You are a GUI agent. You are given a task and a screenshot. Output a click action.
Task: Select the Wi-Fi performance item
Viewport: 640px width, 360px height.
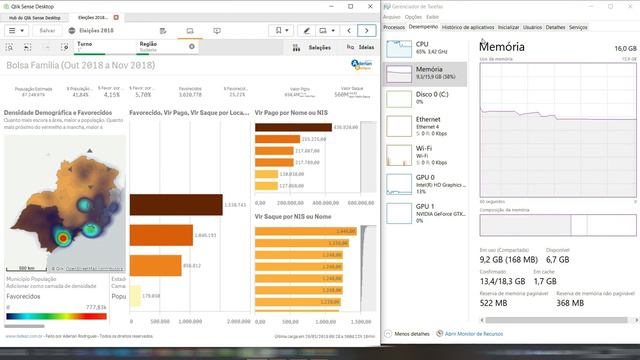pyautogui.click(x=425, y=155)
